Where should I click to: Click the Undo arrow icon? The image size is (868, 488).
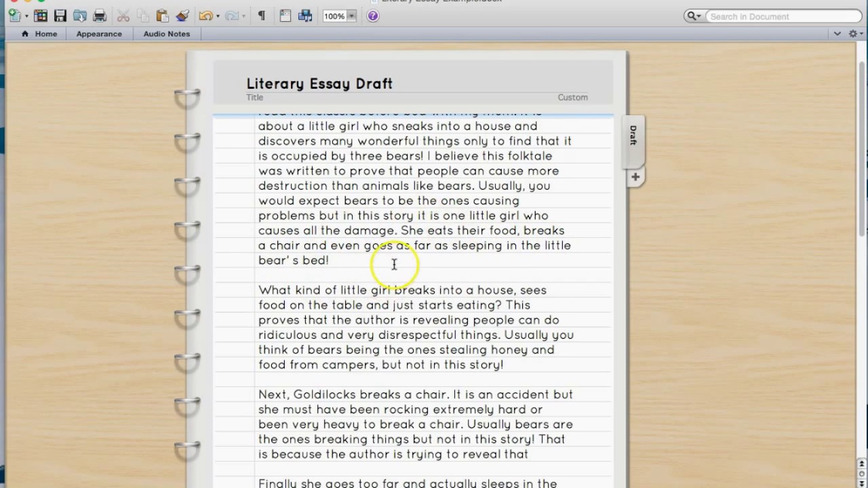tap(205, 16)
